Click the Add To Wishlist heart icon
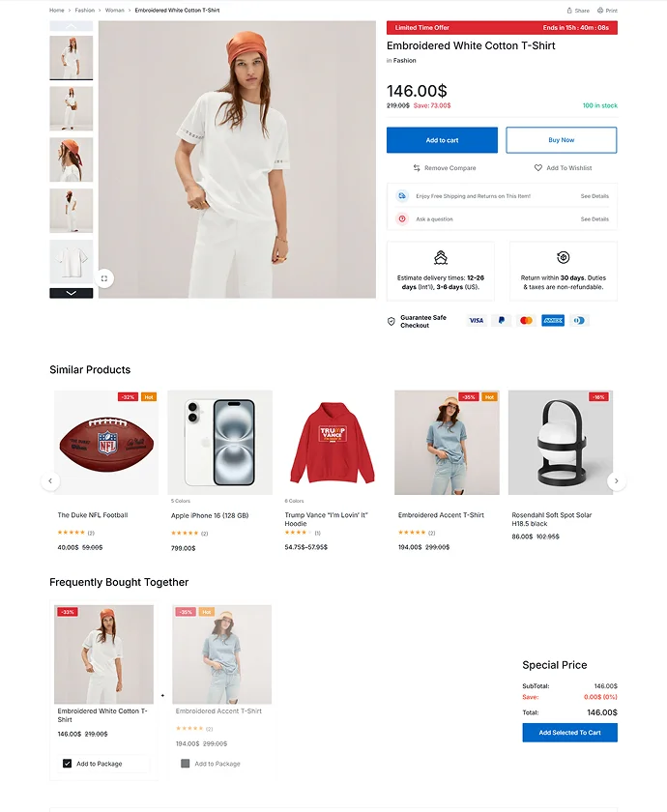 coord(538,168)
